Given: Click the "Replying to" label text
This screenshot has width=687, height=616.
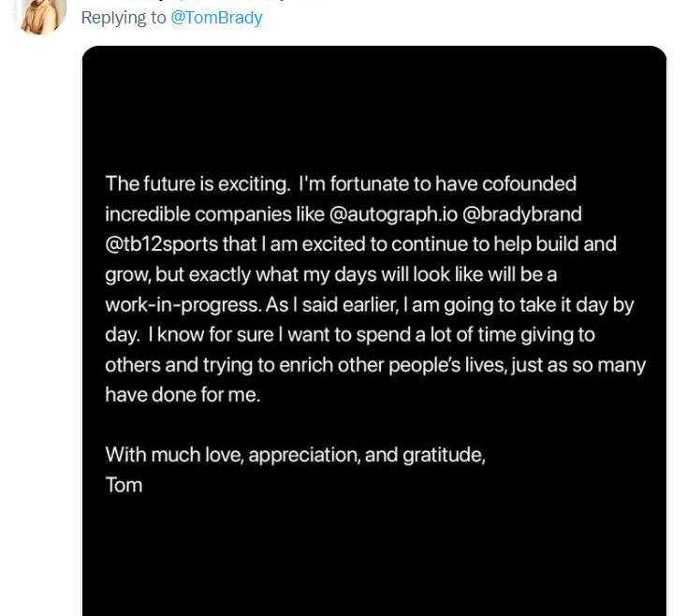Looking at the screenshot, I should [x=124, y=18].
